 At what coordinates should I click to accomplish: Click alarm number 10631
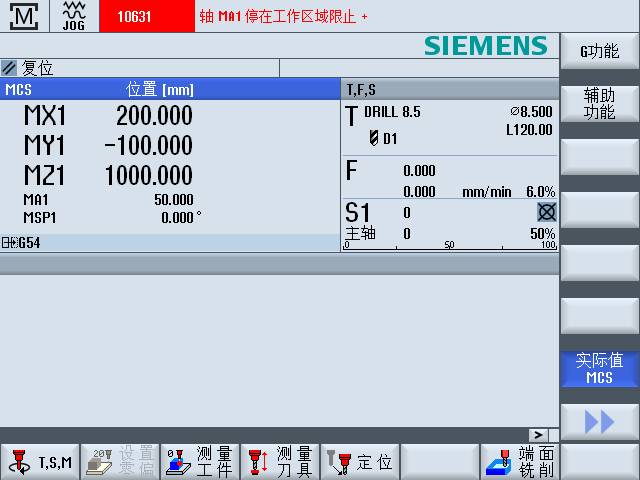click(134, 17)
